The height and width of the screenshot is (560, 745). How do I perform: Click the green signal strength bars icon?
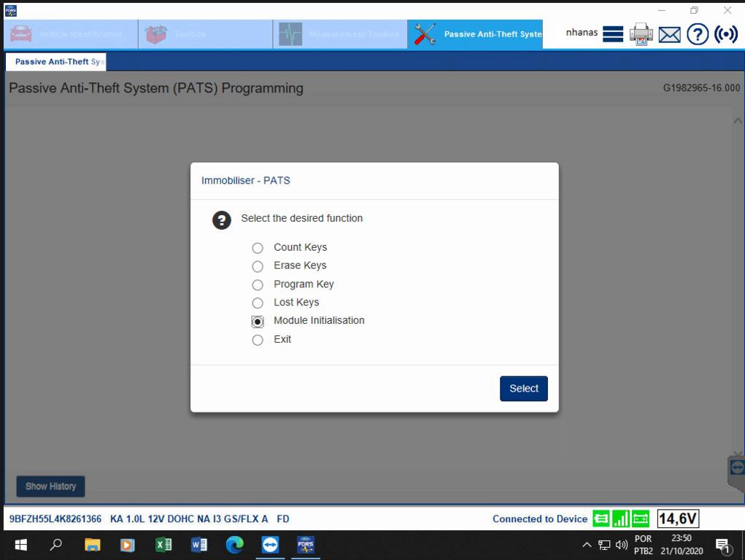click(621, 519)
